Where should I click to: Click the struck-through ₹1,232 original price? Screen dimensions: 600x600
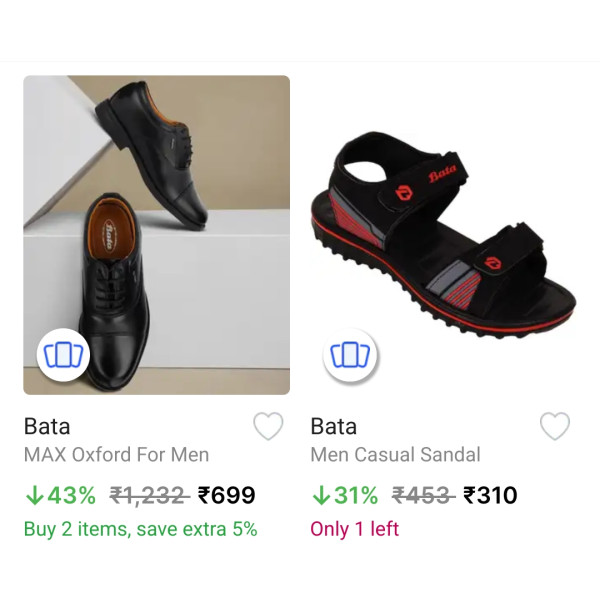coord(150,495)
